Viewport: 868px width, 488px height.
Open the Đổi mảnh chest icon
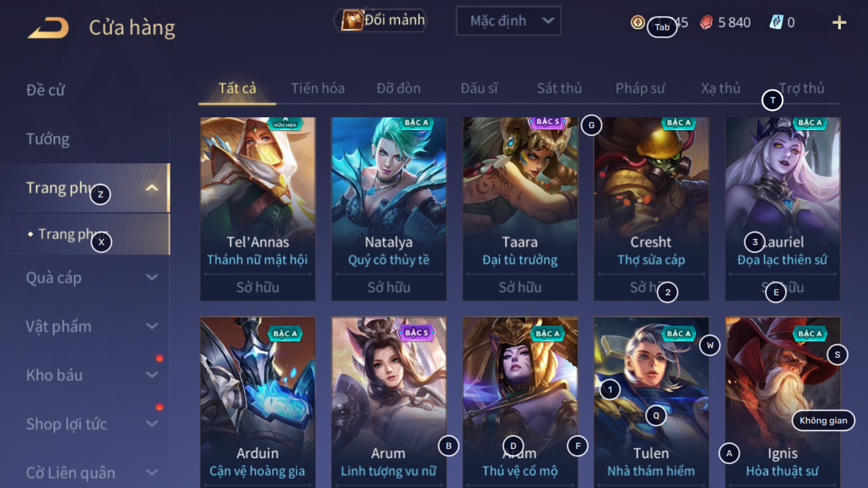[x=351, y=20]
